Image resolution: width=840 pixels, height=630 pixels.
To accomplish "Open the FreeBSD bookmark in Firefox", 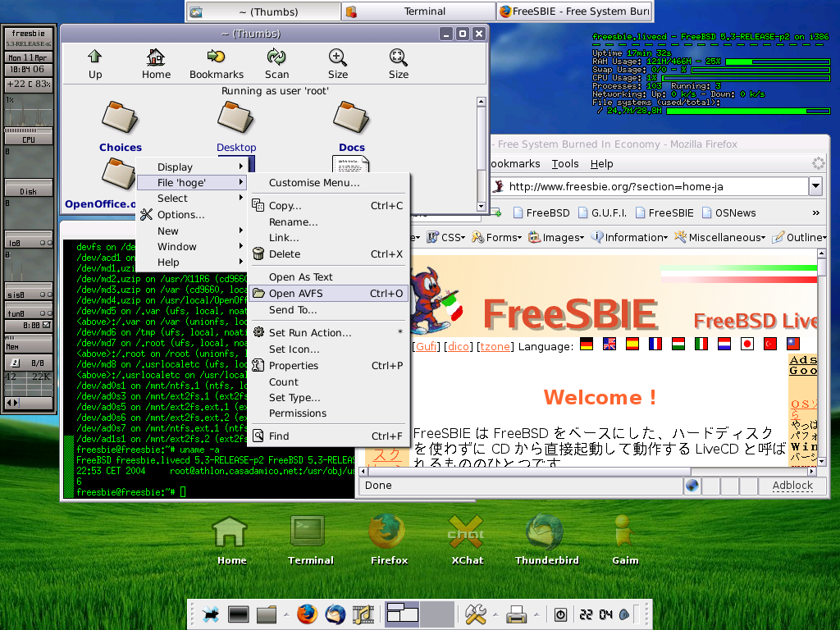I will click(541, 212).
